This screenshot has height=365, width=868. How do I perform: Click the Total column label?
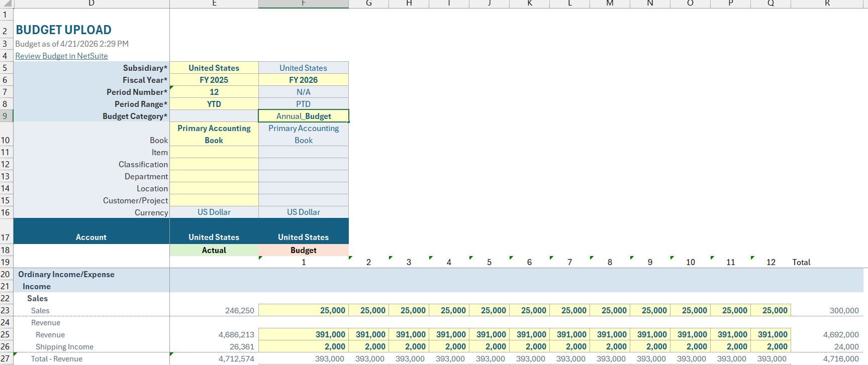coord(801,262)
